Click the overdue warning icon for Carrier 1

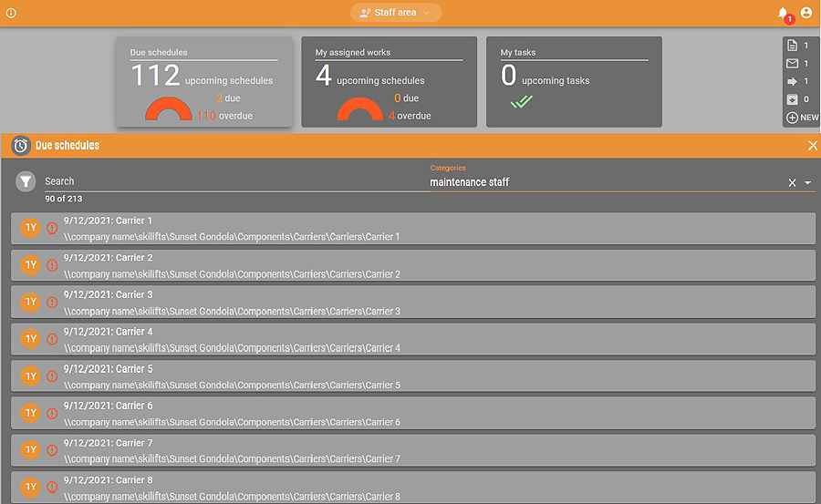[x=52, y=228]
